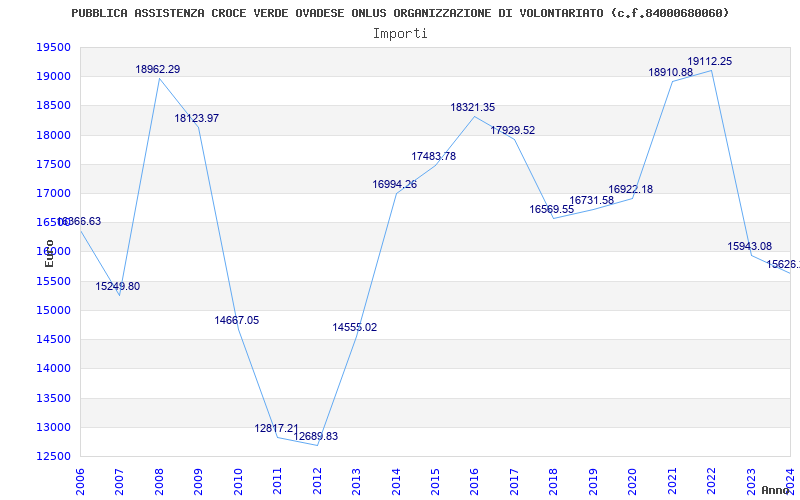
Task: Click the x-axis year 2008
Action: pos(159,481)
